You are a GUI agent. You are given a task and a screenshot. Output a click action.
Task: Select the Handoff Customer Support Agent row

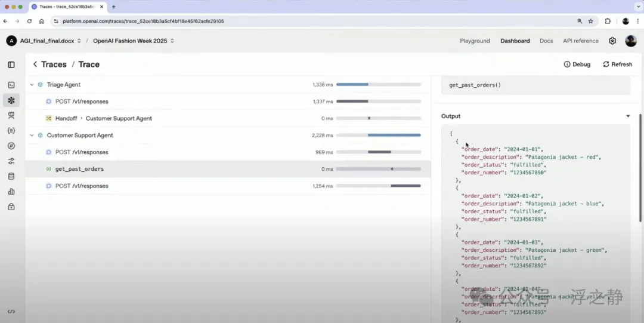[x=228, y=118]
